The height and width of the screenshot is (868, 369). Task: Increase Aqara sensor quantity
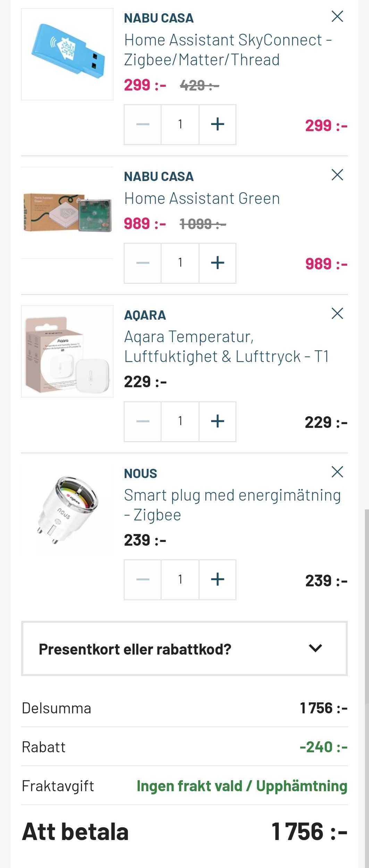coord(217,422)
